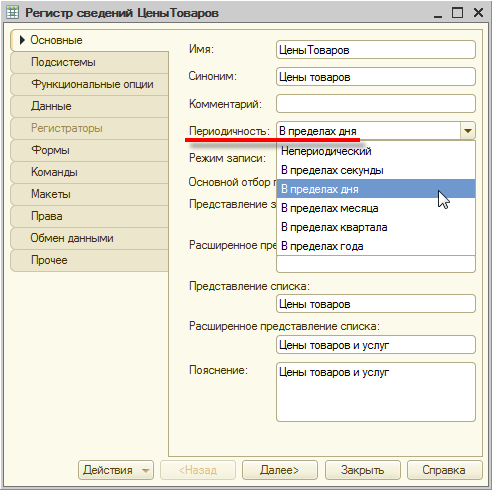Image resolution: width=492 pixels, height=490 pixels.
Task: Open the Действия dropdown button
Action: point(116,470)
